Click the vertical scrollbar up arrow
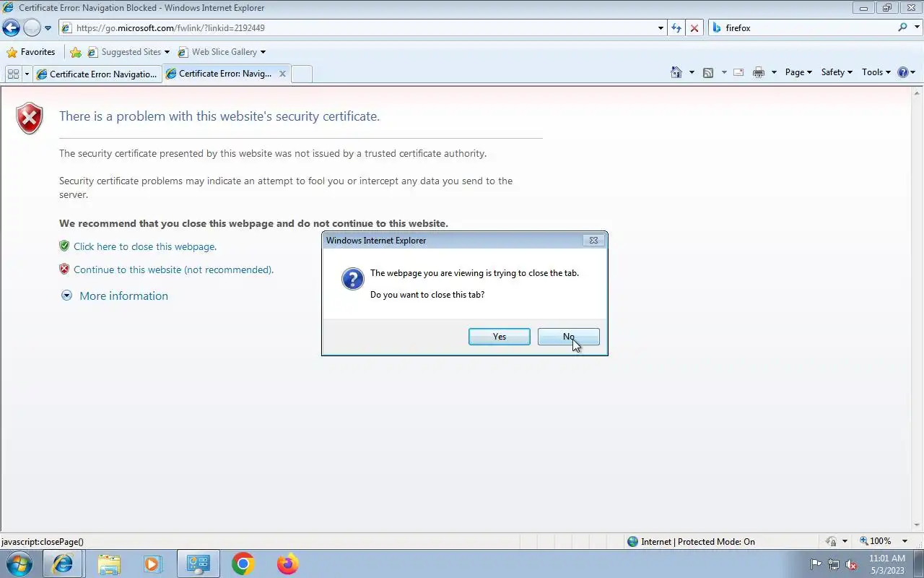 tap(918, 92)
